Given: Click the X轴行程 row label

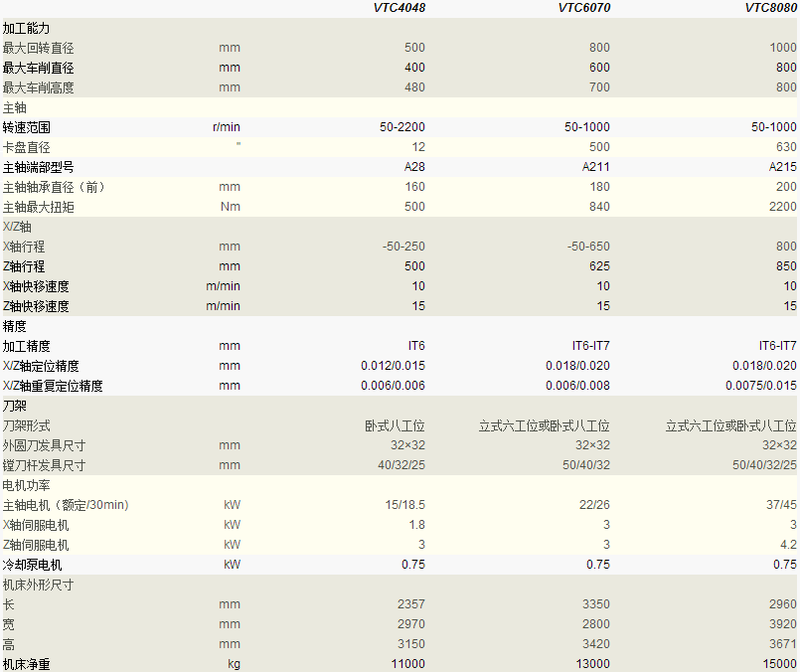Looking at the screenshot, I should click(24, 247).
